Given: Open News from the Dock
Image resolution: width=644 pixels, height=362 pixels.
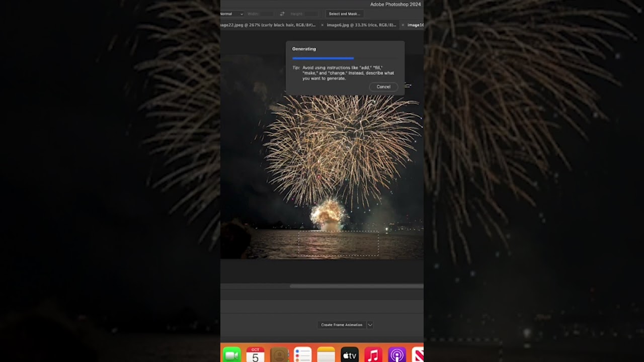Looking at the screenshot, I should 418,355.
